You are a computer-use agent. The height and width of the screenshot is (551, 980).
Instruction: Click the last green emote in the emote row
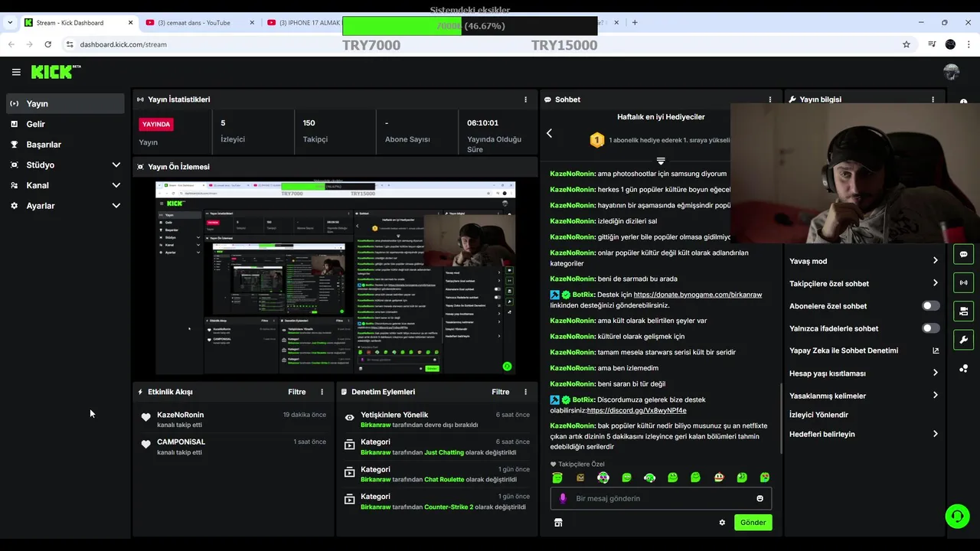(764, 478)
